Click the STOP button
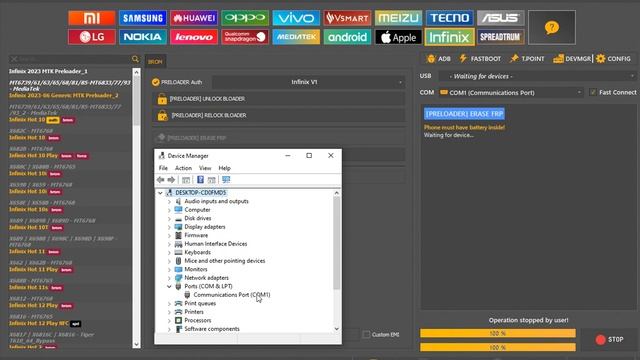The image size is (640, 360). click(x=609, y=340)
